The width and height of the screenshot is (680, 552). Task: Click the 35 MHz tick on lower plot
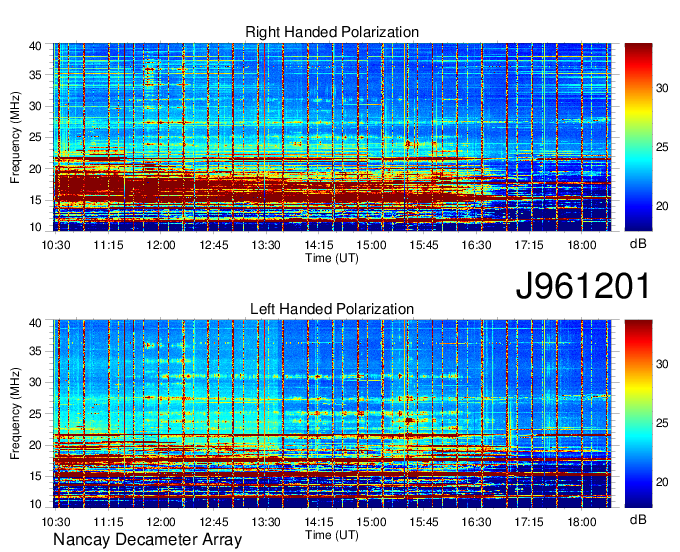tap(35, 351)
